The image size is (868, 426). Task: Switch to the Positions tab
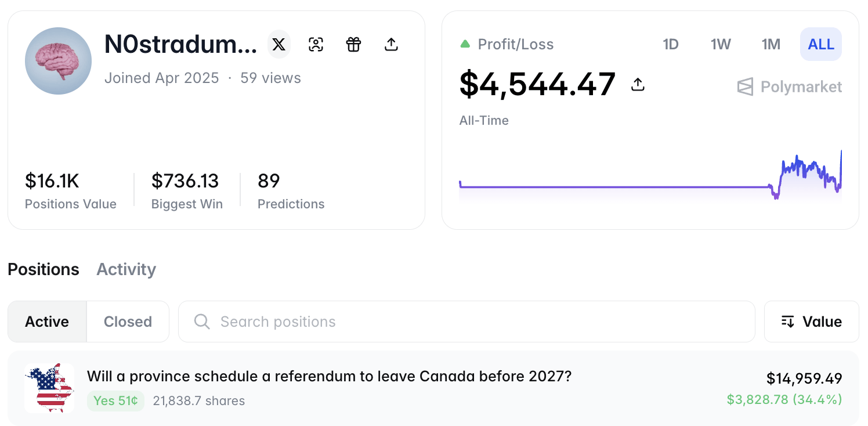[x=44, y=269]
